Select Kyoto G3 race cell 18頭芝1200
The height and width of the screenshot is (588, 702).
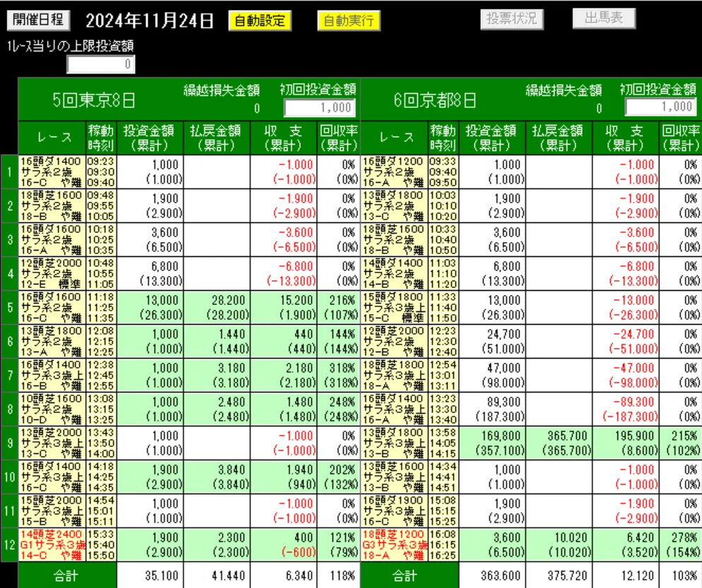click(394, 545)
